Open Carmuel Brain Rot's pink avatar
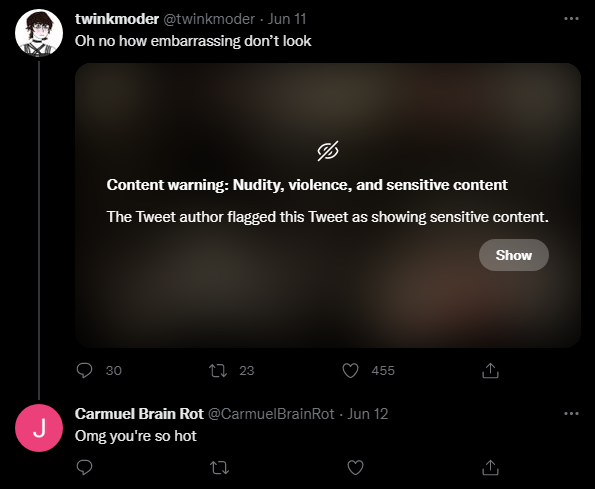This screenshot has height=489, width=595. [x=39, y=428]
